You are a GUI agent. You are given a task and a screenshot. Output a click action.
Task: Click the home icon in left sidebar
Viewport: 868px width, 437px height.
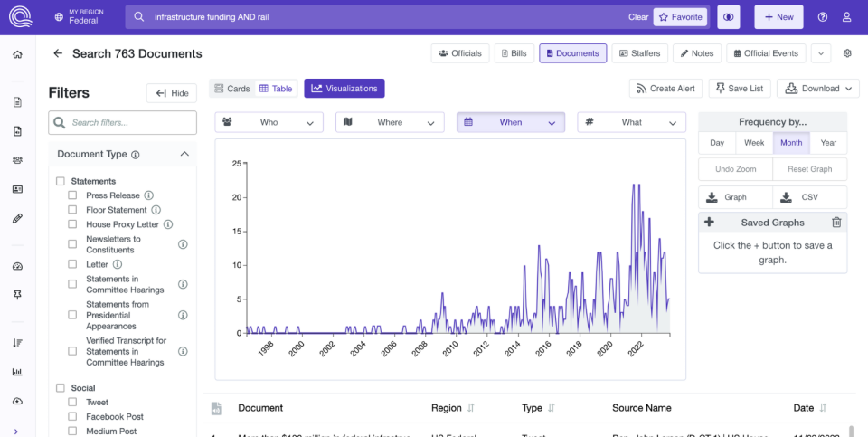17,54
